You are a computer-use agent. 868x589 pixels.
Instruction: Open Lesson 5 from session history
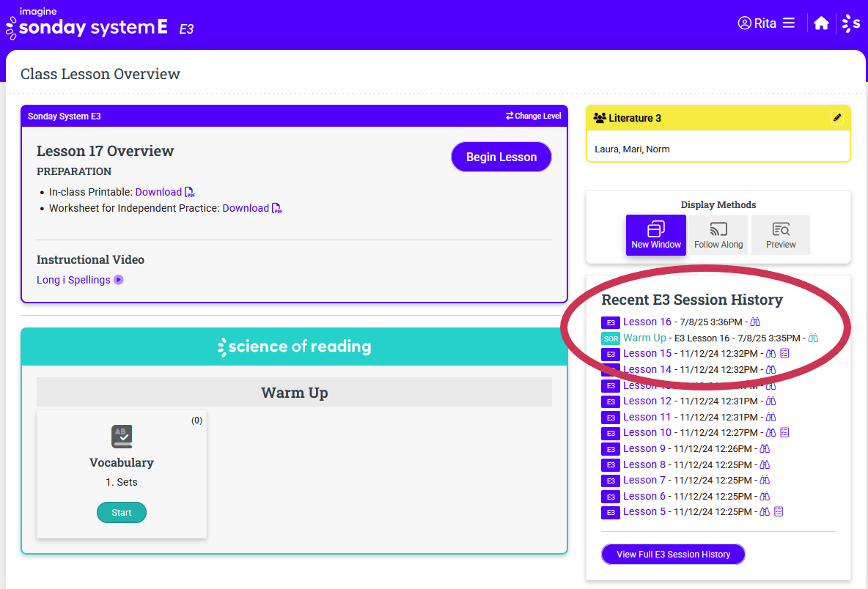644,511
